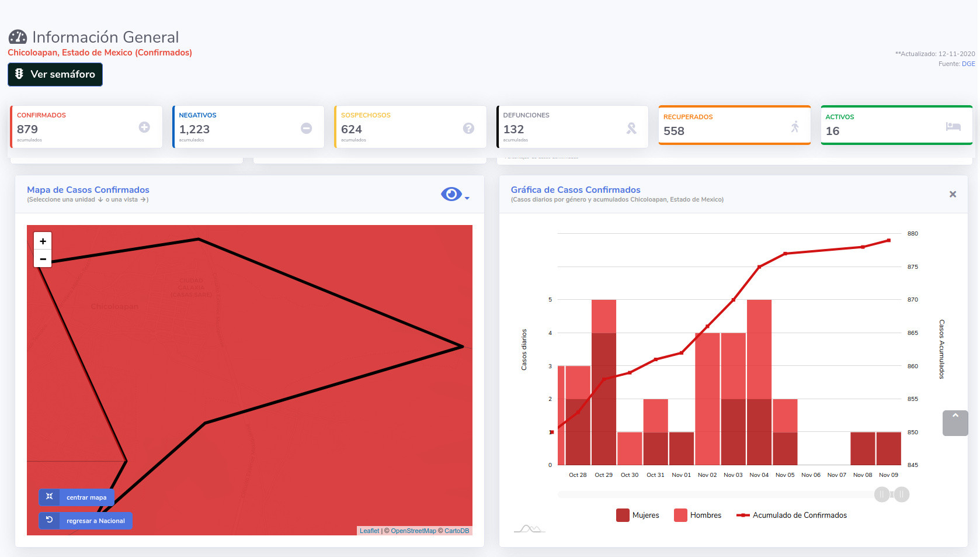Toggle Acumulado de Confirmados legend item

[791, 515]
